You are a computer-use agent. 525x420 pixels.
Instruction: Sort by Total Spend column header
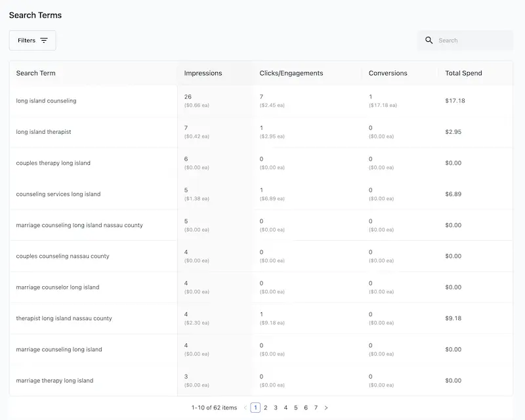(463, 73)
